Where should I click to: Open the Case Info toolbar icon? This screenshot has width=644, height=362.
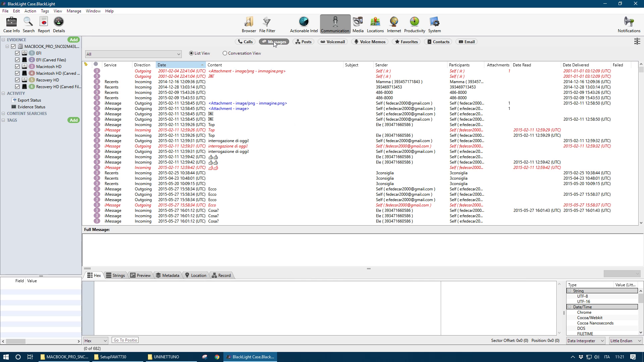[x=11, y=25]
